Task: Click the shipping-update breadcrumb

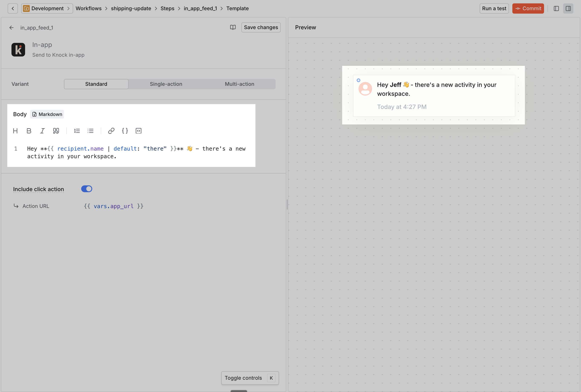Action: (x=131, y=8)
